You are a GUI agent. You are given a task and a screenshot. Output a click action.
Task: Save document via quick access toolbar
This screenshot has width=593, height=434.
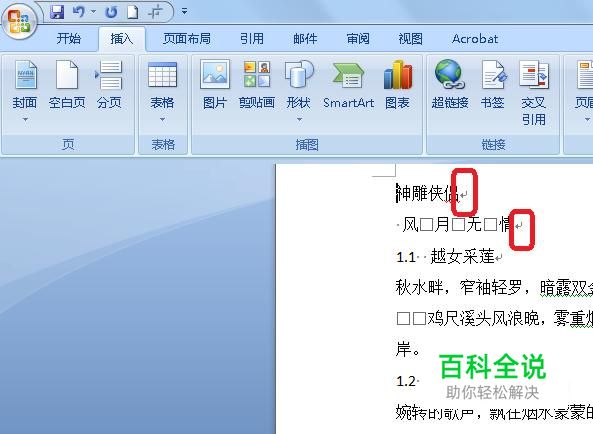57,12
